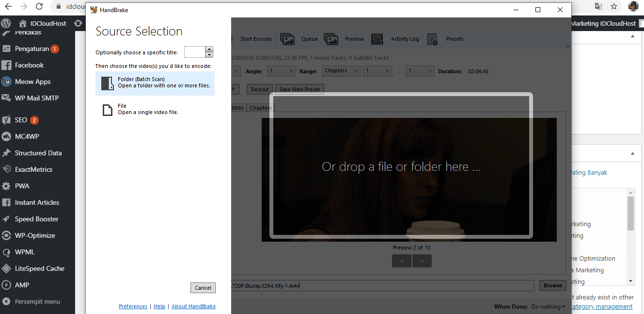
Task: Open the Preview window icon
Action: pyautogui.click(x=331, y=39)
